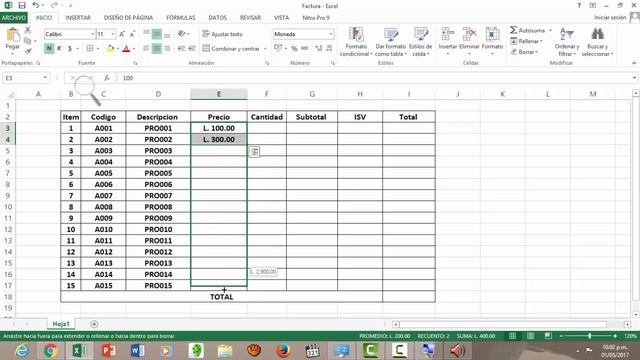This screenshot has height=360, width=640.
Task: Decrease font size with smaller A
Action: tap(132, 34)
